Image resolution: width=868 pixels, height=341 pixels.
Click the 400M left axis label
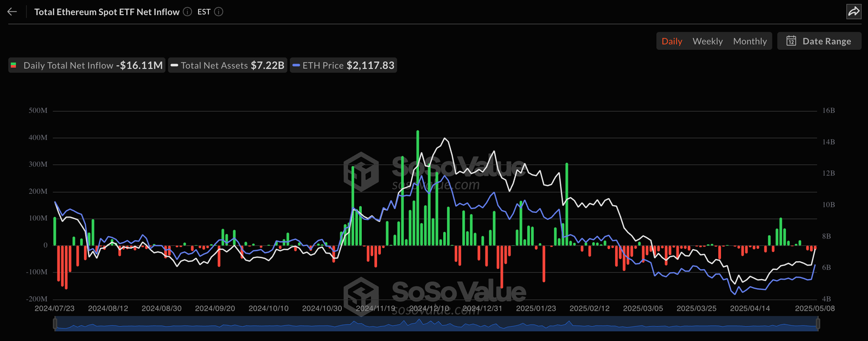pos(38,138)
